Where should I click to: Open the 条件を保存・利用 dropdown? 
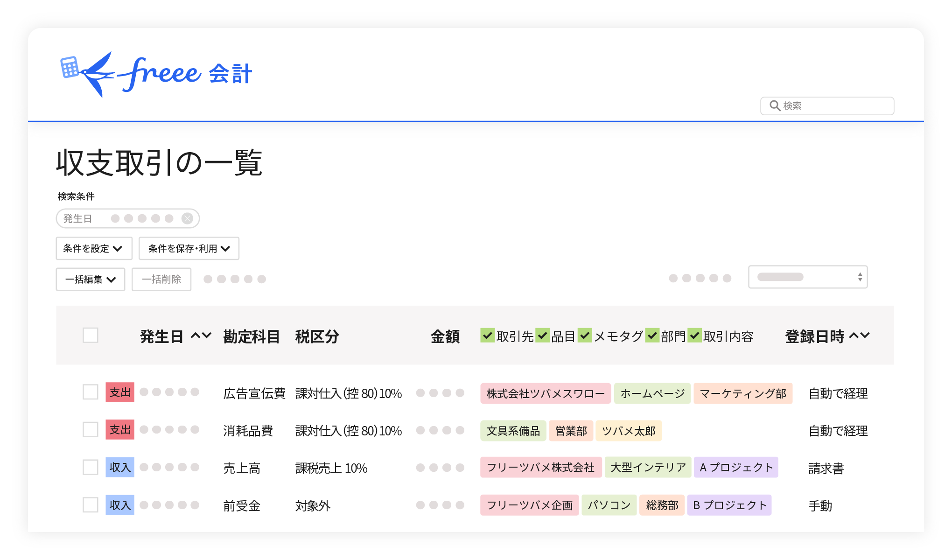pos(189,248)
